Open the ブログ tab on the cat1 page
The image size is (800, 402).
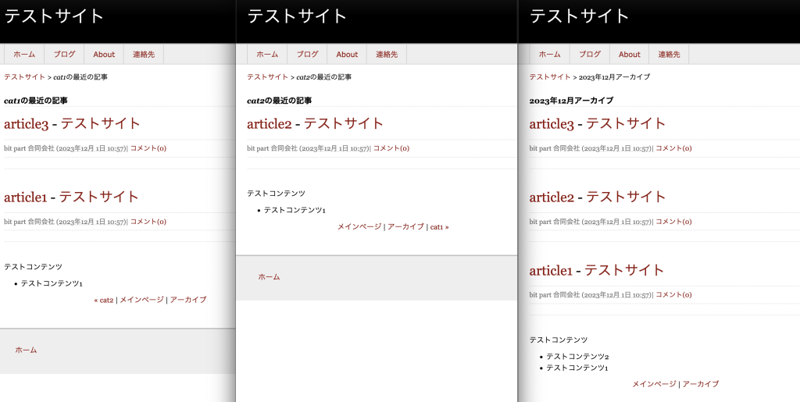point(64,55)
